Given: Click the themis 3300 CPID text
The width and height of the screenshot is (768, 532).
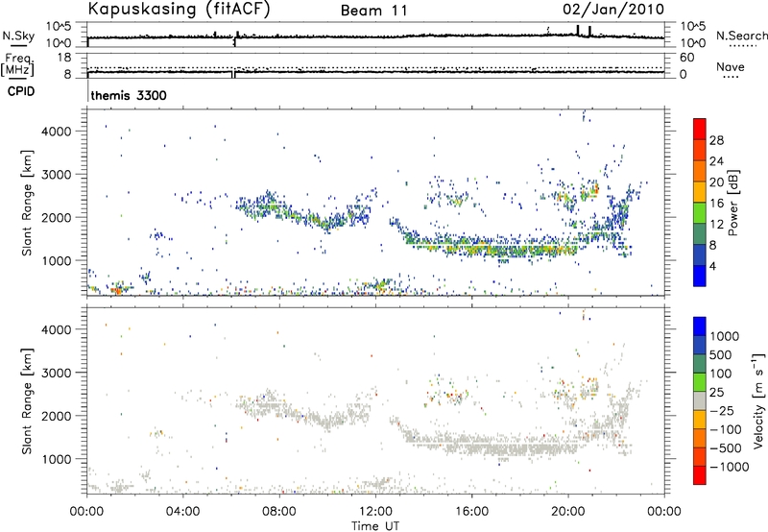Looking at the screenshot, I should (x=129, y=95).
